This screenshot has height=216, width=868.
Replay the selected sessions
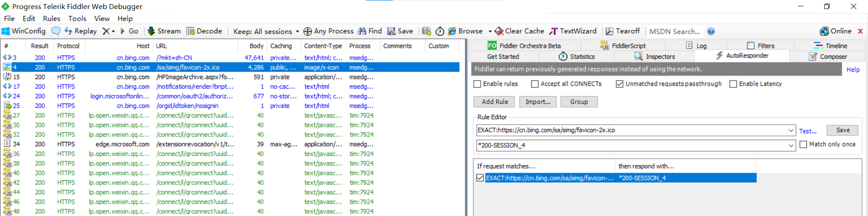tap(81, 31)
